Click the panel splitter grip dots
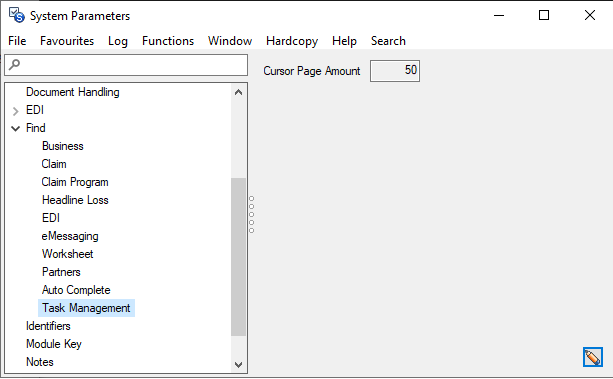This screenshot has width=613, height=379. point(251,215)
